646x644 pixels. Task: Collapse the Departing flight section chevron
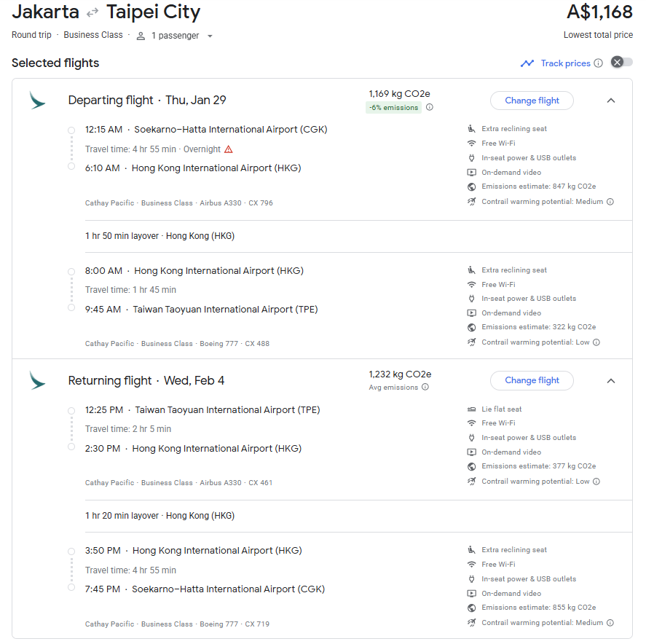pos(611,101)
